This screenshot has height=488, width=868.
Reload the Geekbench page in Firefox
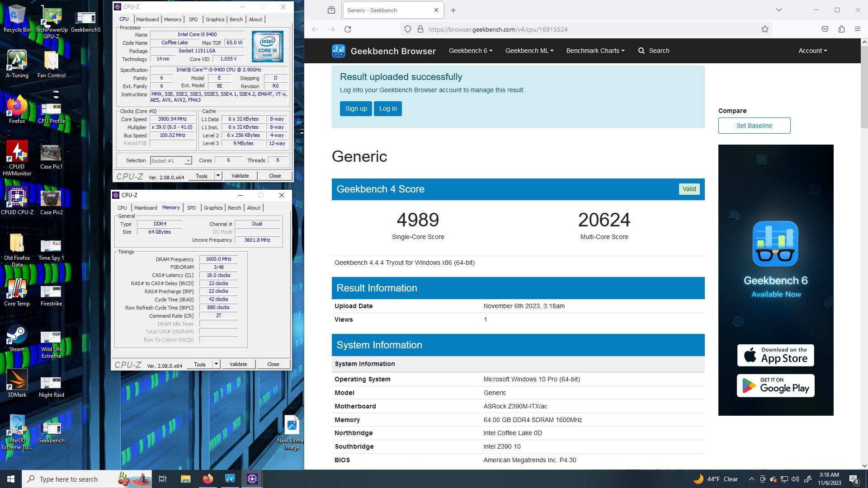point(348,29)
